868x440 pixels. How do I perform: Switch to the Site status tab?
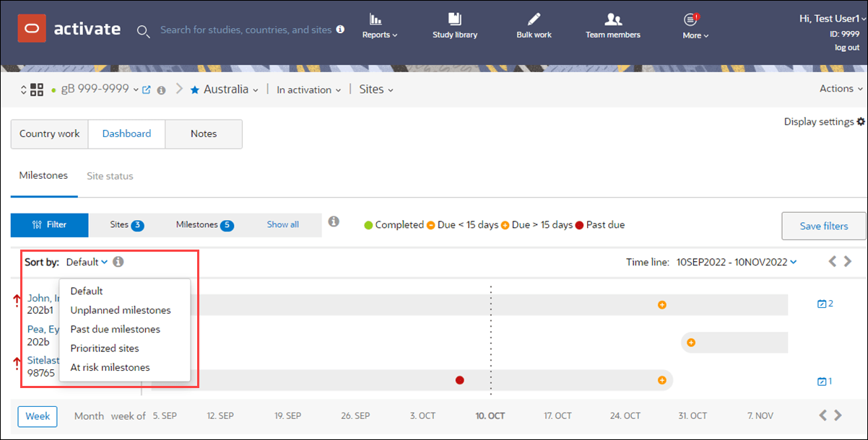pyautogui.click(x=110, y=175)
